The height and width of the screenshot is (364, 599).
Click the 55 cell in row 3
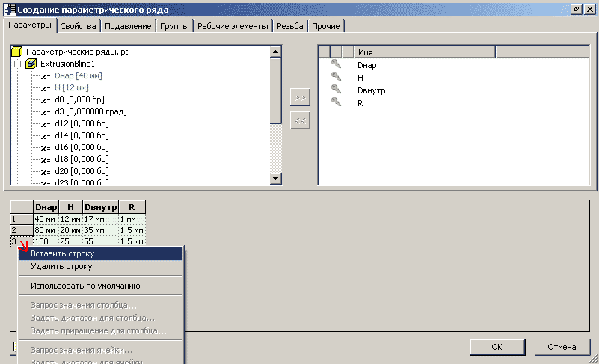click(100, 241)
